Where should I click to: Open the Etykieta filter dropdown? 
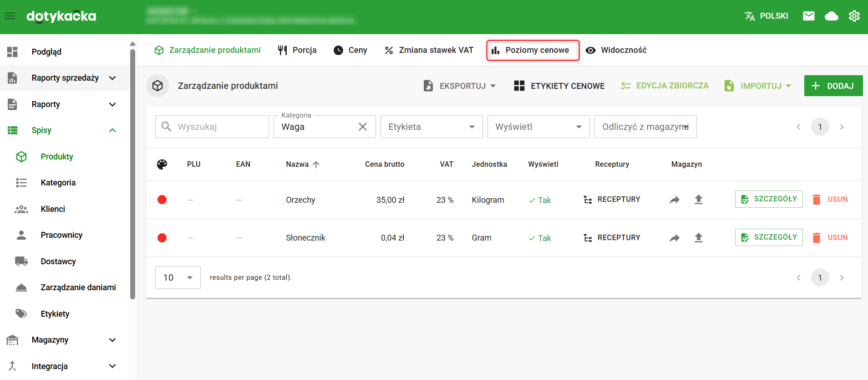(x=431, y=127)
